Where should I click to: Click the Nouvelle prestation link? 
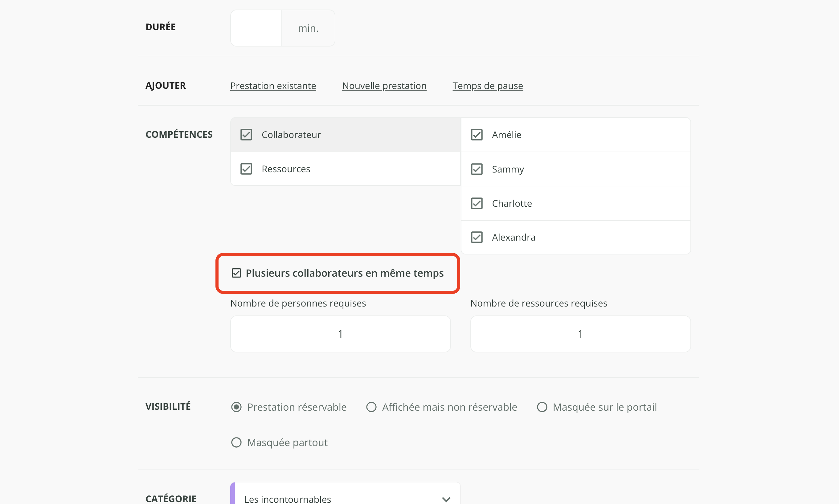tap(384, 86)
